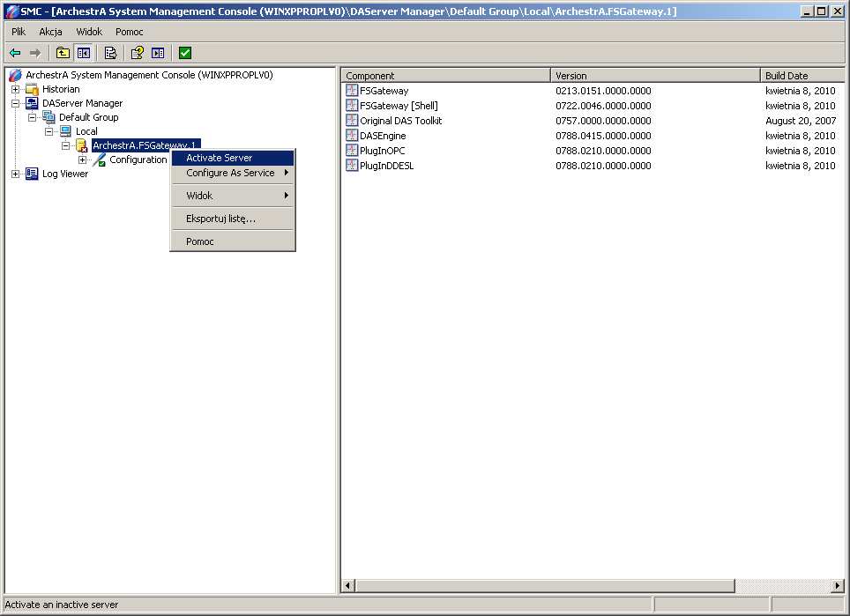Click the horizontal scrollbar left arrow
Screen dimensions: 850x616
tap(348, 585)
